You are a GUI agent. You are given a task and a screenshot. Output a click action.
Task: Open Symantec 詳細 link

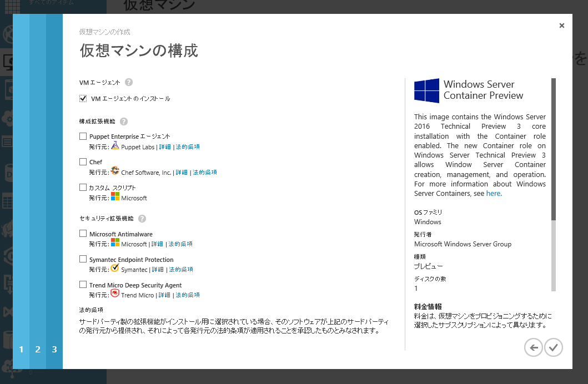(158, 269)
